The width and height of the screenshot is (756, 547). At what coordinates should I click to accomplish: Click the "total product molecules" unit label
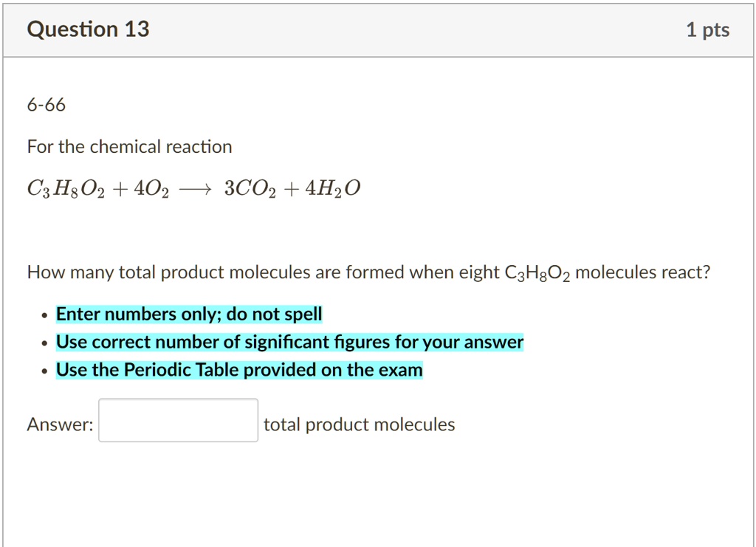359,424
